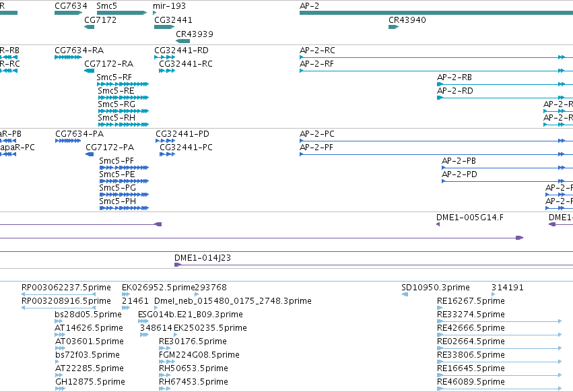Select EST RE16267.5prime
This screenshot has height=392, width=573.
point(471,301)
